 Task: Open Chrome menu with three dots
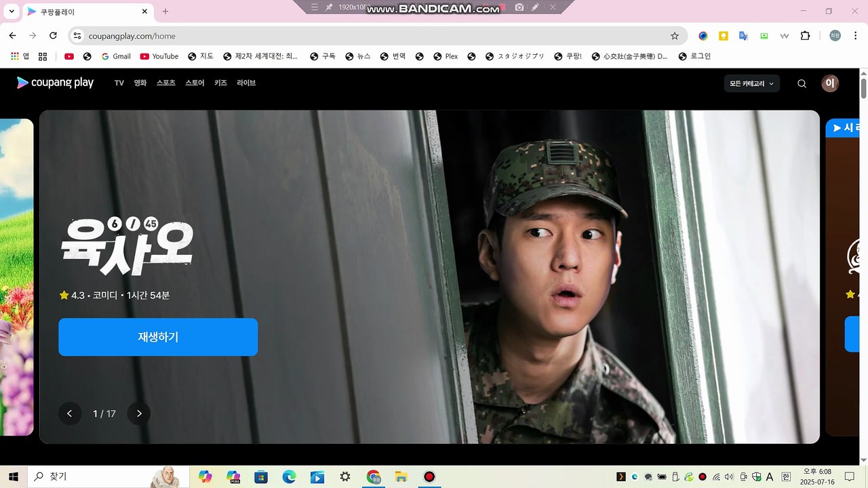coord(855,36)
